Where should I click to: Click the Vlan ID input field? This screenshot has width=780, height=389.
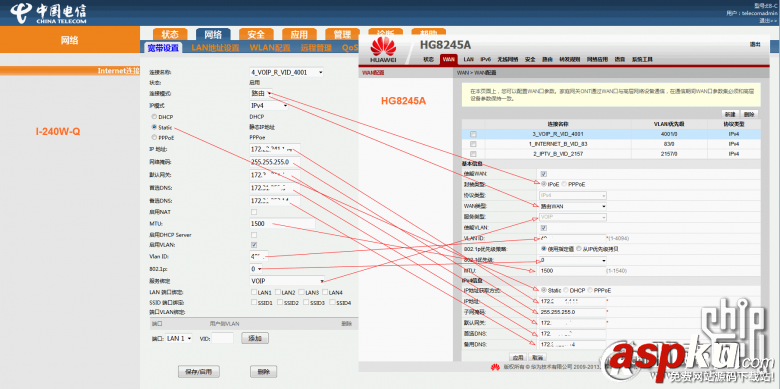tap(259, 257)
